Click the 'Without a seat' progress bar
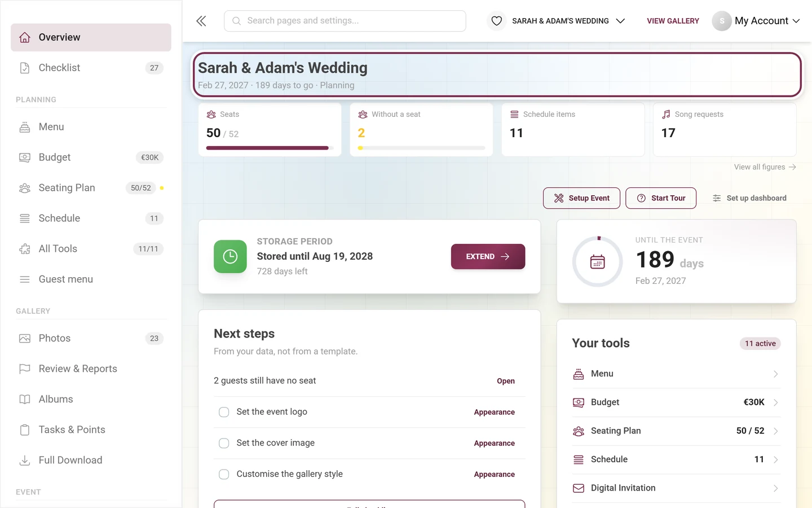The image size is (812, 508). click(x=421, y=148)
